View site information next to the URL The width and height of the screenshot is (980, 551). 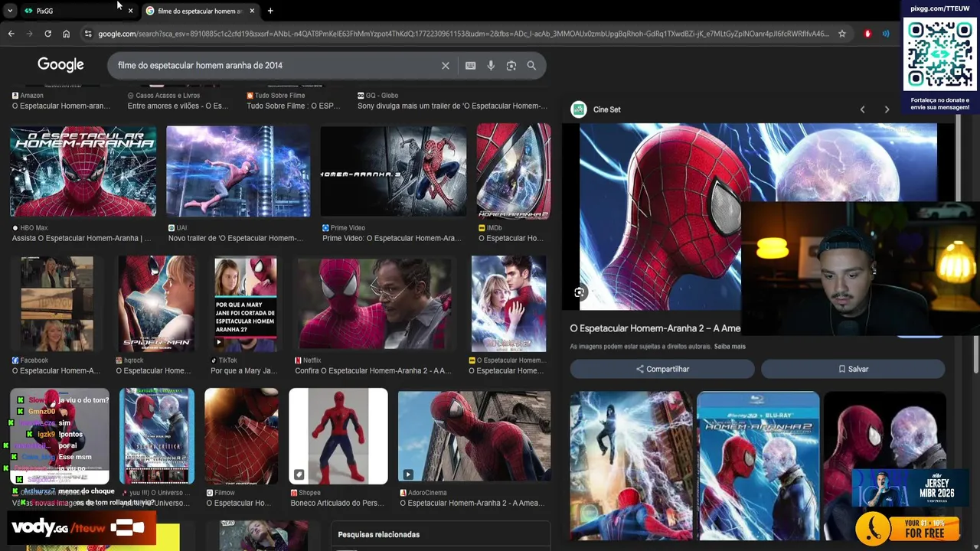click(88, 34)
